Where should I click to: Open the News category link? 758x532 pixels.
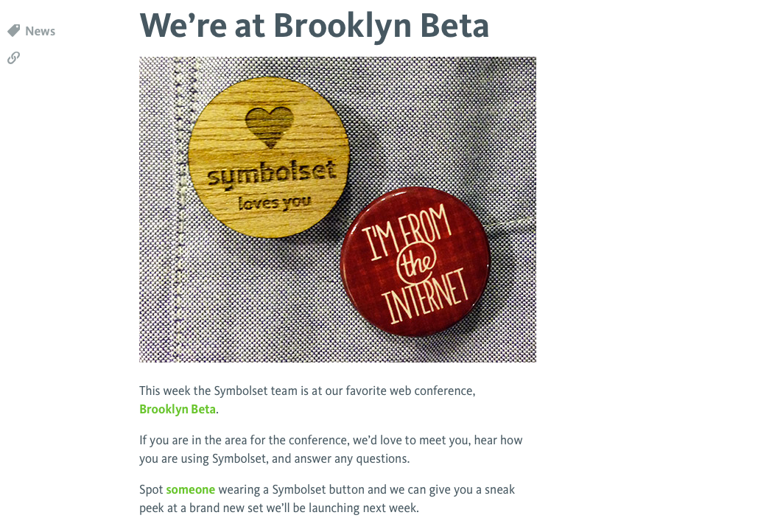(x=40, y=31)
